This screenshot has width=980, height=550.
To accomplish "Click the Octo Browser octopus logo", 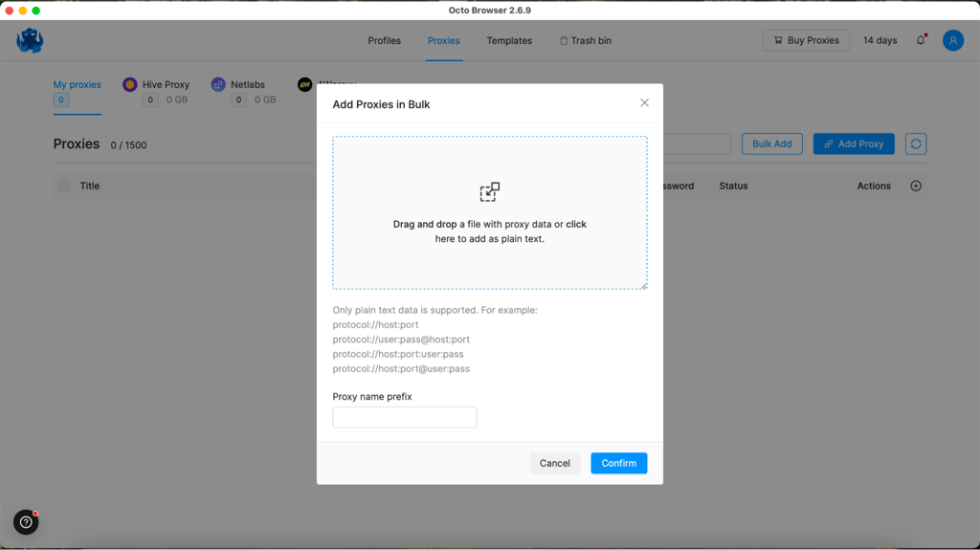I will point(30,40).
